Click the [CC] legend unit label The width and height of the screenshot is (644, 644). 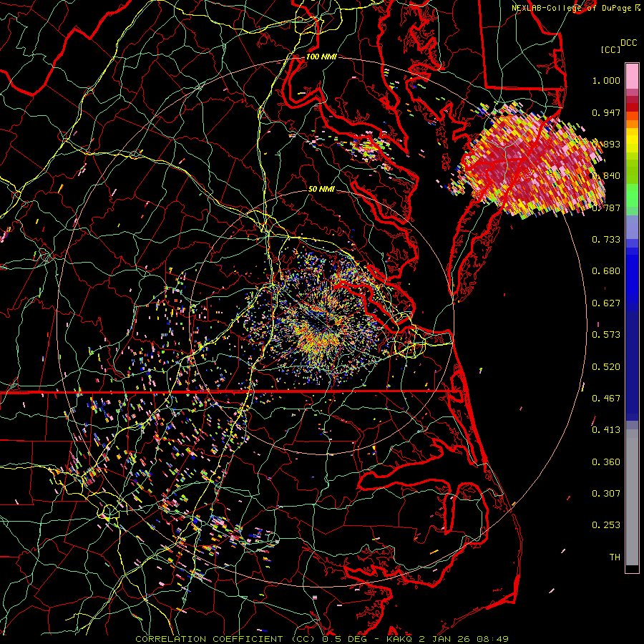pyautogui.click(x=610, y=49)
